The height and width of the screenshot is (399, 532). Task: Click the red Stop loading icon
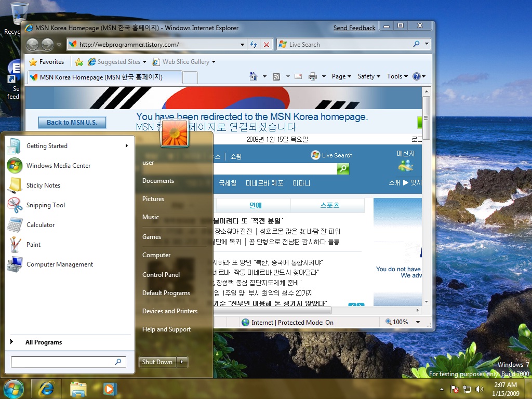[267, 45]
